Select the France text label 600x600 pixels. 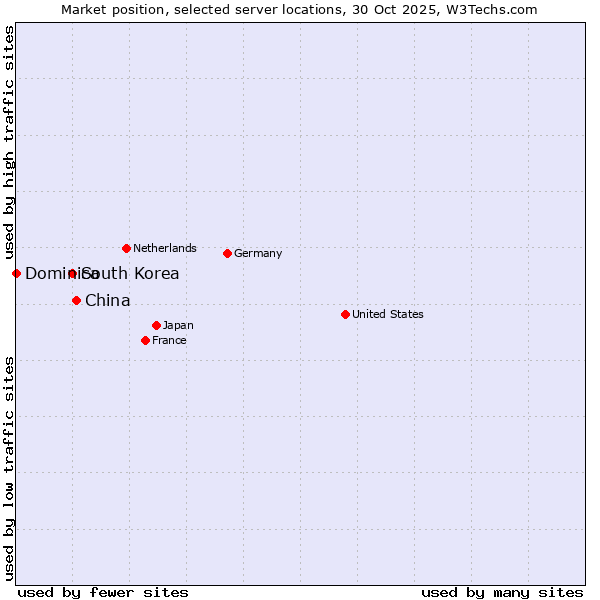(x=169, y=340)
